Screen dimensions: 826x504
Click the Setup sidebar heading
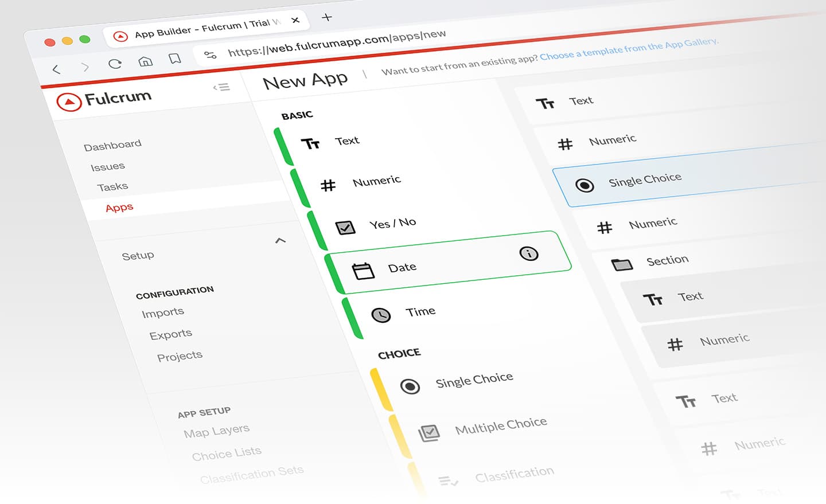click(x=138, y=256)
